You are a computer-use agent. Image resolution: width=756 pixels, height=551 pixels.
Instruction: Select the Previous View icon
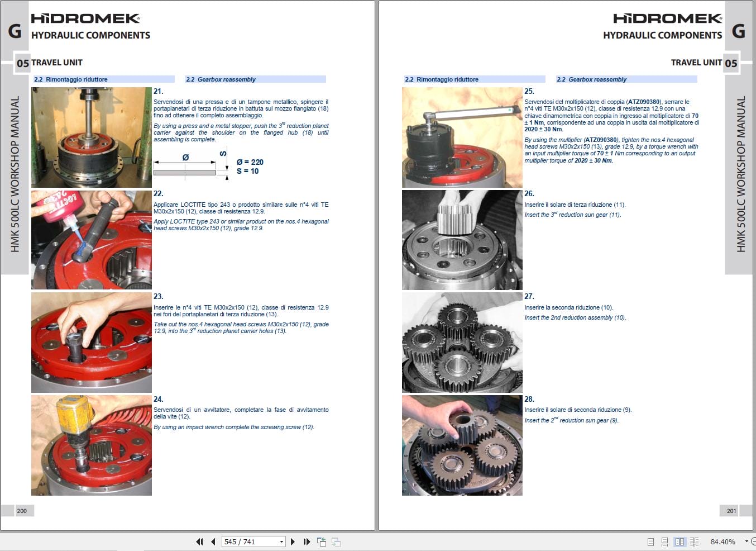pyautogui.click(x=321, y=541)
